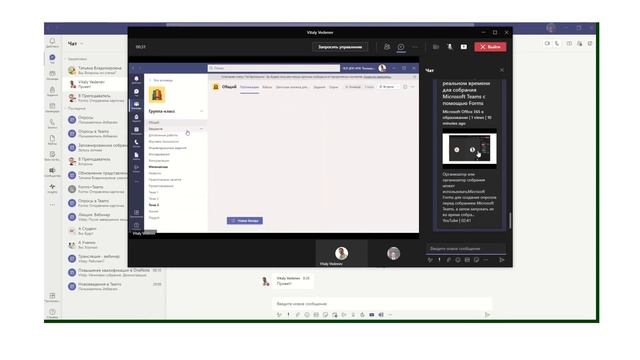Open Teams icon in main window left rail

52,75
